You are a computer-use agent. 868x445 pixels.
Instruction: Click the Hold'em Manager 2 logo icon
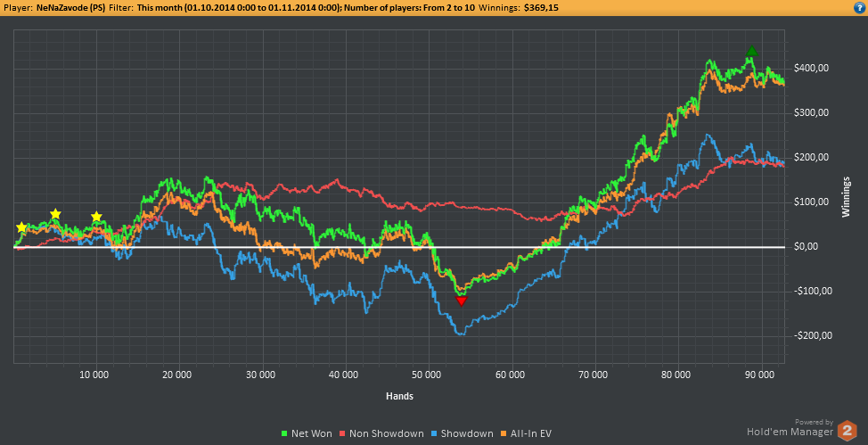coord(847,431)
